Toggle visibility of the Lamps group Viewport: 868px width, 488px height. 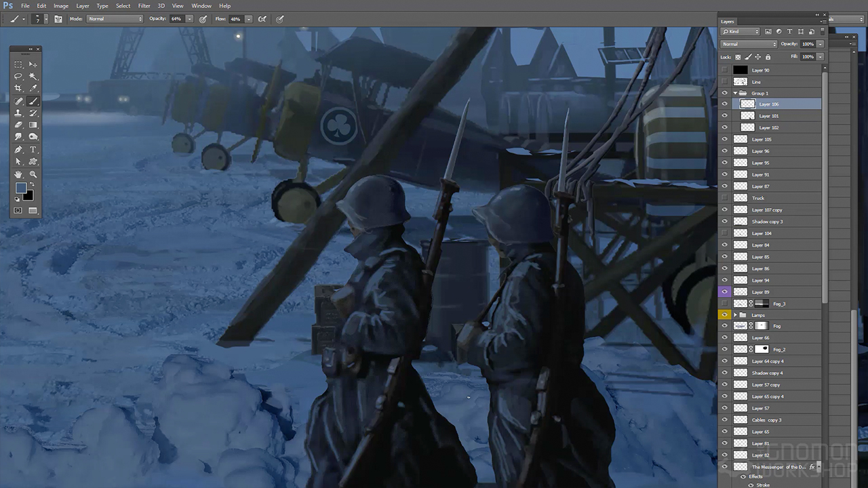pos(724,315)
